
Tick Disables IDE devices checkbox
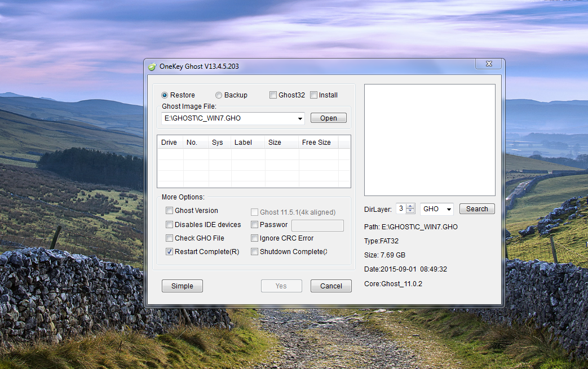(x=170, y=224)
